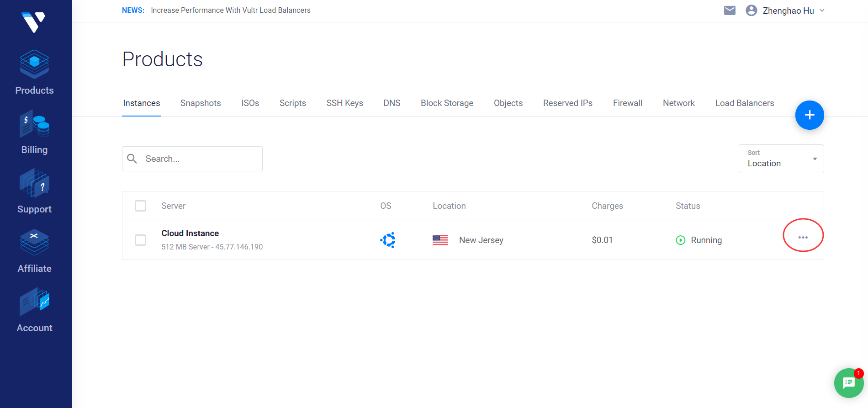Click the NEWS: label
Image resolution: width=868 pixels, height=408 pixels.
click(133, 10)
